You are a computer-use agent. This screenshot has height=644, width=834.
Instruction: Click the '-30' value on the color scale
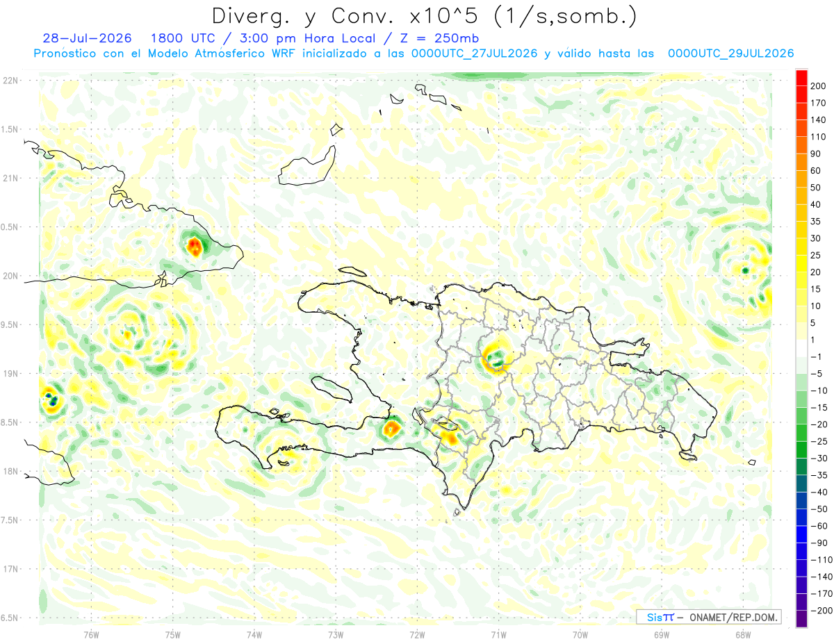819,459
